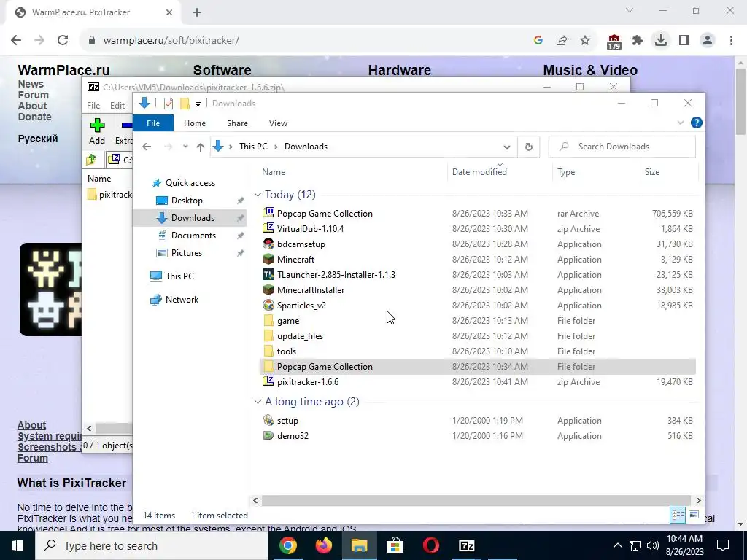Select the setup application icon

point(268,421)
